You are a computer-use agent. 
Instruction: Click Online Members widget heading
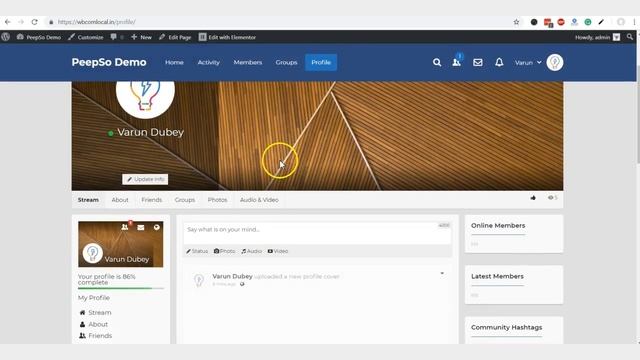point(498,226)
